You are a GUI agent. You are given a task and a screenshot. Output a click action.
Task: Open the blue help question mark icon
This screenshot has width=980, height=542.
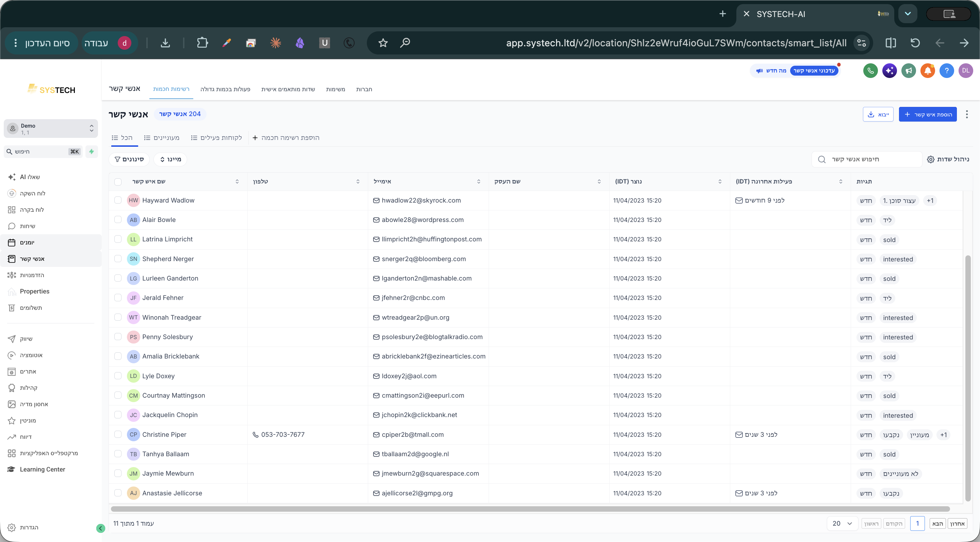[947, 70]
